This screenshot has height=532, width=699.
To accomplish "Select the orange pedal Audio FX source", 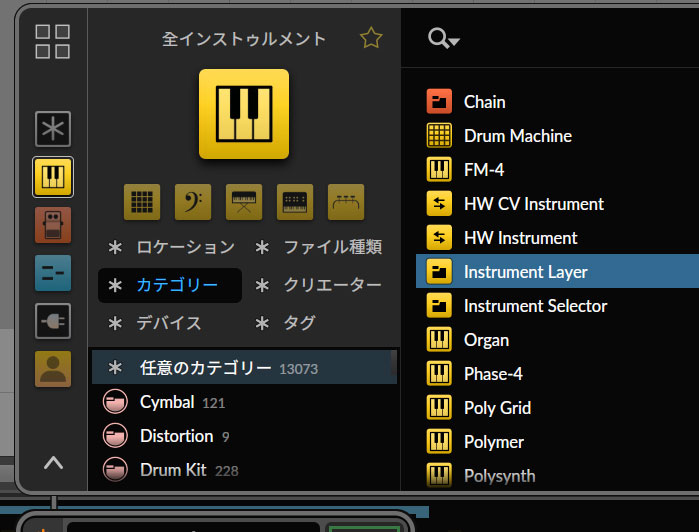I will [53, 225].
